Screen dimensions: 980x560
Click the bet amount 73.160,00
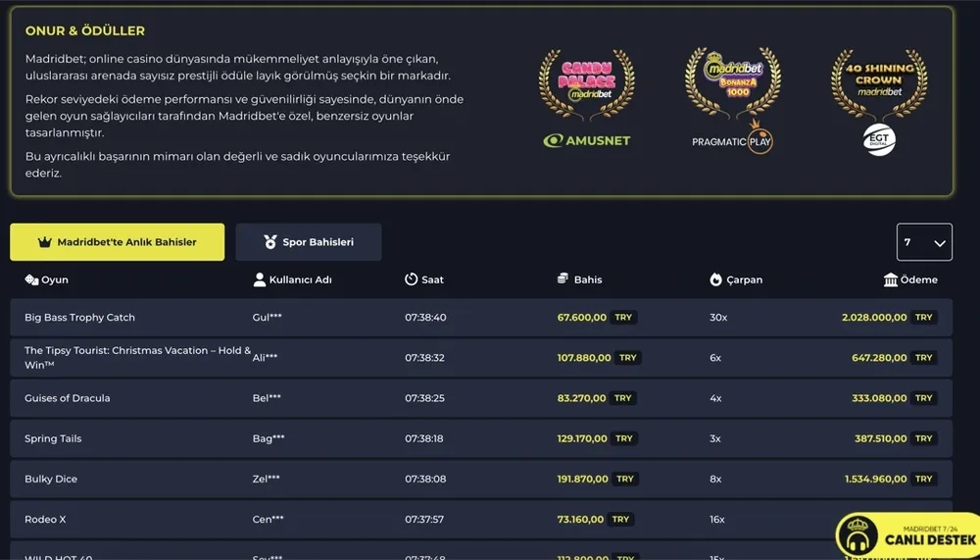(x=580, y=520)
